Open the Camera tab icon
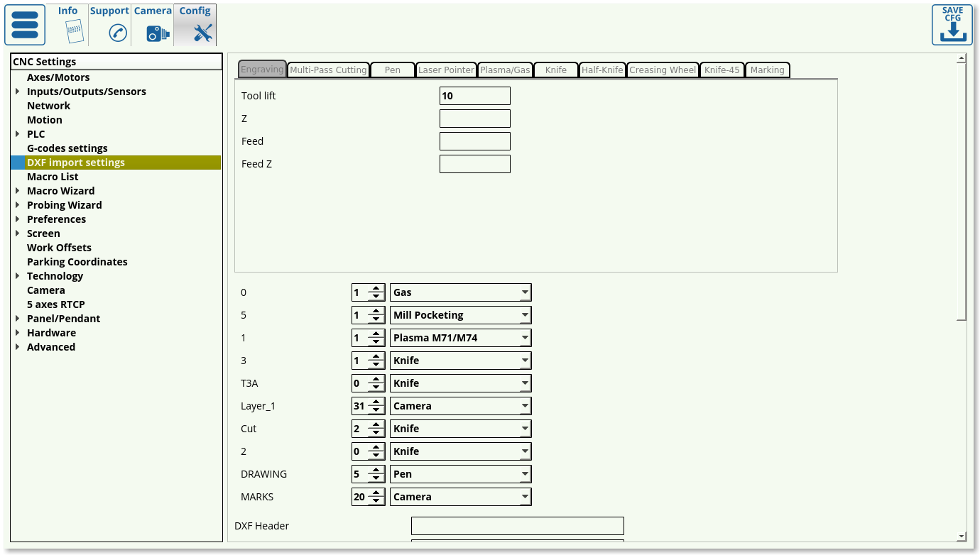The width and height of the screenshot is (980, 555). pyautogui.click(x=158, y=33)
